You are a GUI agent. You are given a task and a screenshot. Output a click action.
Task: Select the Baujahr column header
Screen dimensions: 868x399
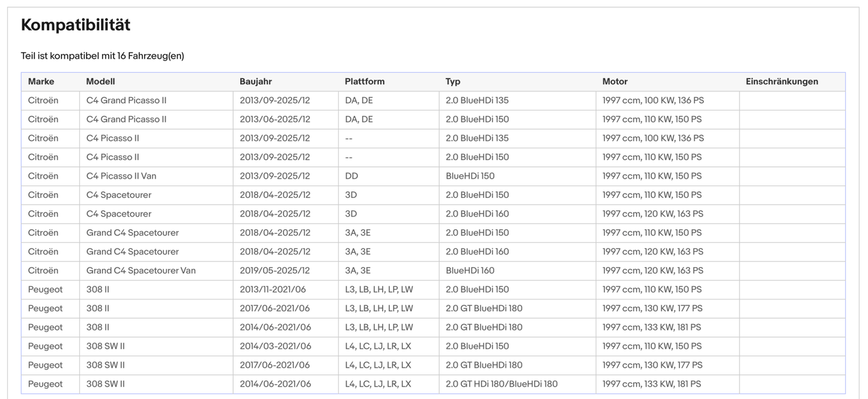[x=255, y=82]
